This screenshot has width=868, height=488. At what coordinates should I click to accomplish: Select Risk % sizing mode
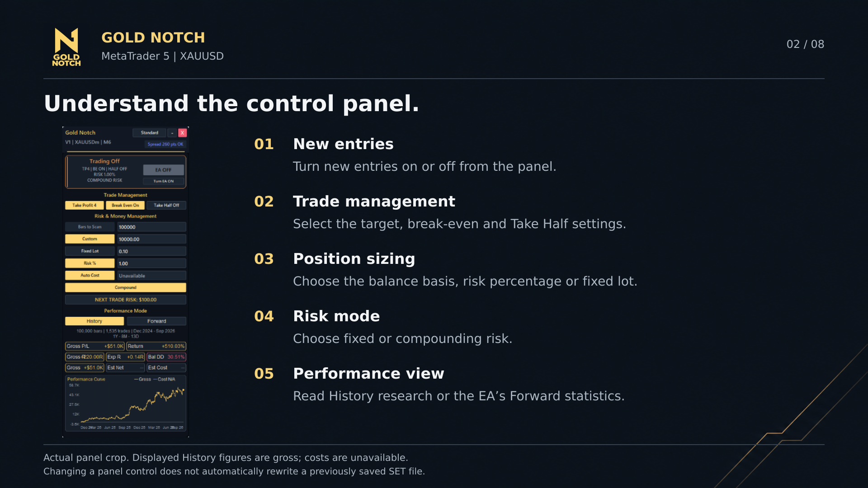(90, 263)
